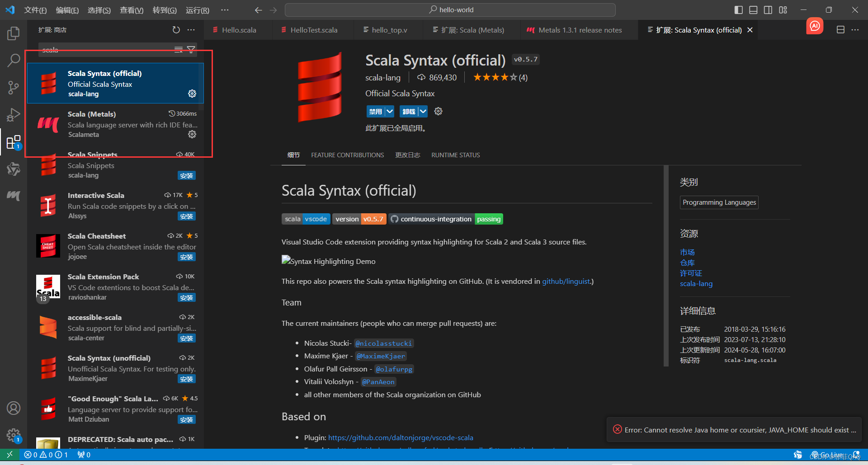868x465 pixels.
Task: Open the github/linguist link
Action: point(566,281)
